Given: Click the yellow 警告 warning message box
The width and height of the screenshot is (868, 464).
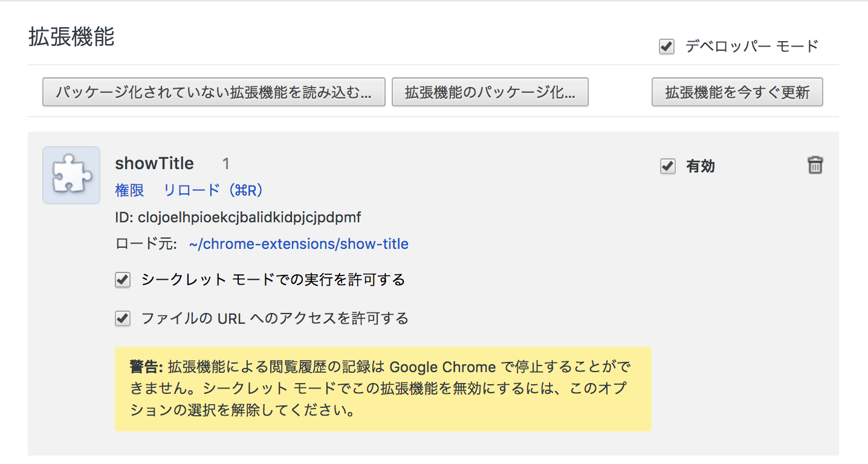Looking at the screenshot, I should pos(383,389).
